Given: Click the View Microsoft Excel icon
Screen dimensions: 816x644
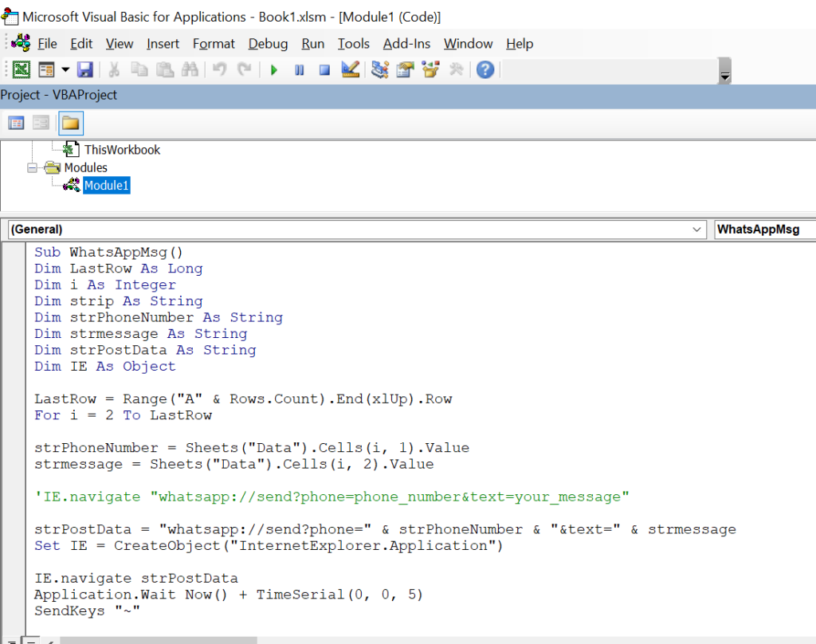Looking at the screenshot, I should click(x=22, y=69).
